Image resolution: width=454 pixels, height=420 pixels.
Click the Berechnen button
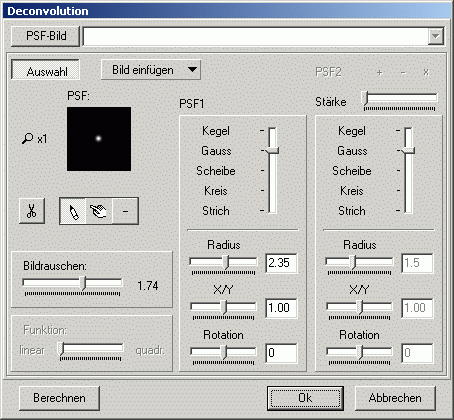59,398
